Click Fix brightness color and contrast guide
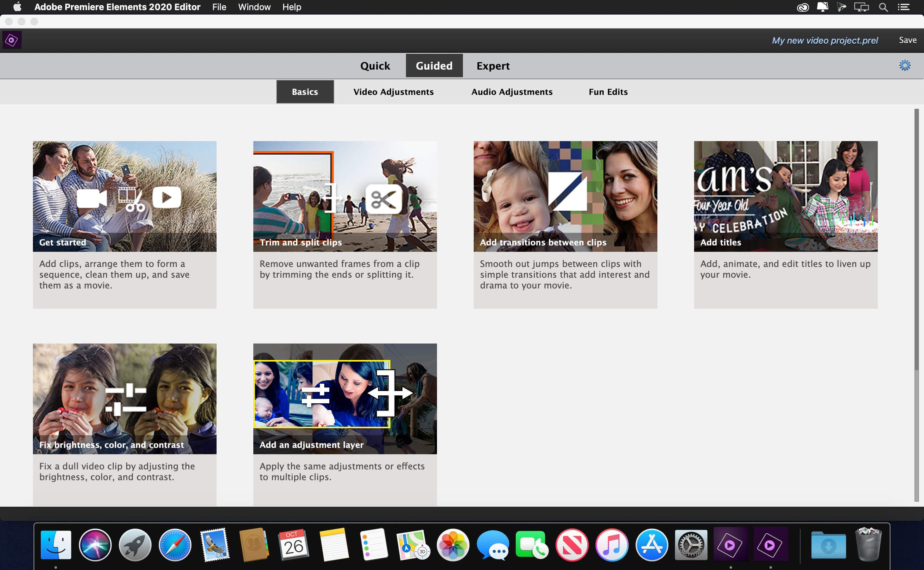This screenshot has height=570, width=924. [x=125, y=399]
